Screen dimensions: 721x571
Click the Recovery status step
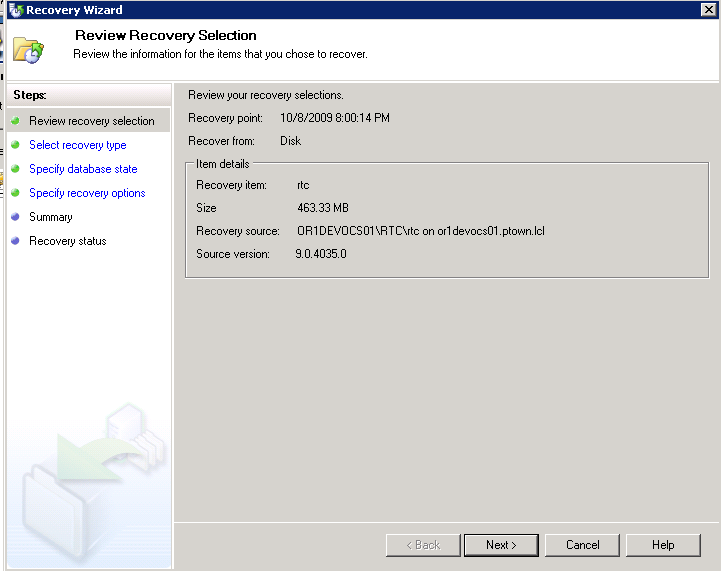tap(68, 241)
